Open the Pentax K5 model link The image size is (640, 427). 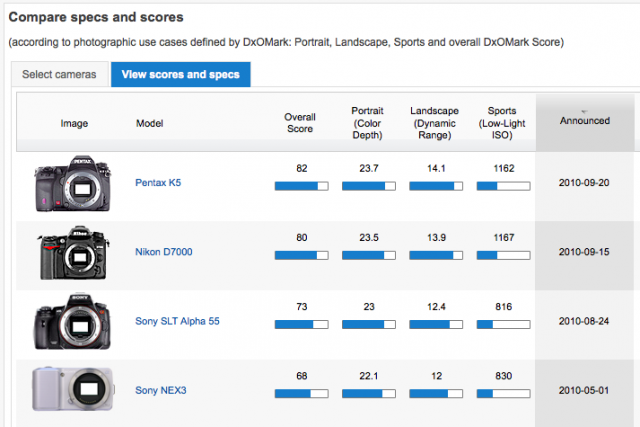158,182
